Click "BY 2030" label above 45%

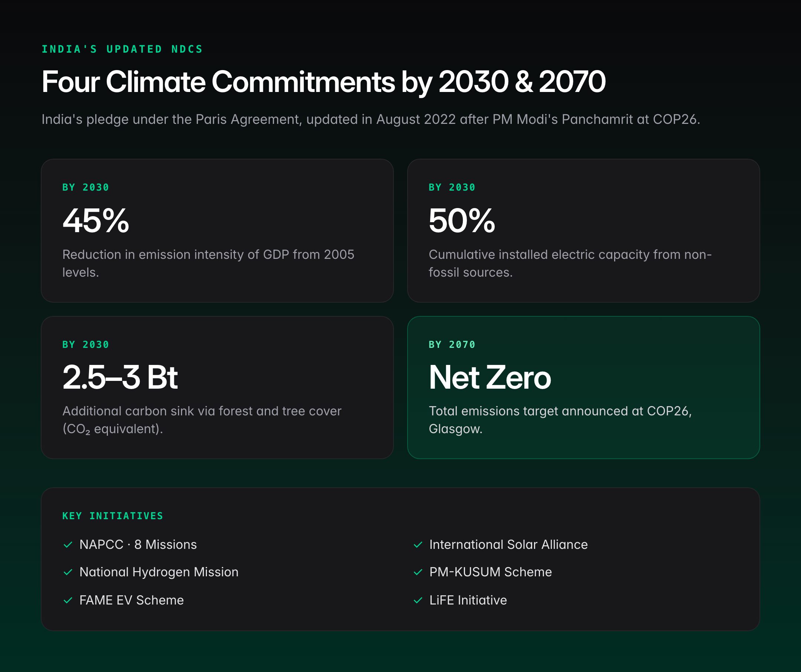click(86, 187)
